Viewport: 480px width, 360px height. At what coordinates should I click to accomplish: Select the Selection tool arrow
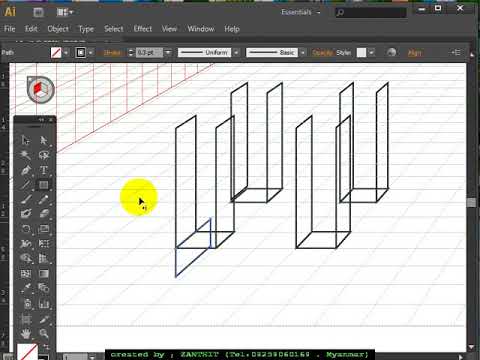tap(26, 140)
